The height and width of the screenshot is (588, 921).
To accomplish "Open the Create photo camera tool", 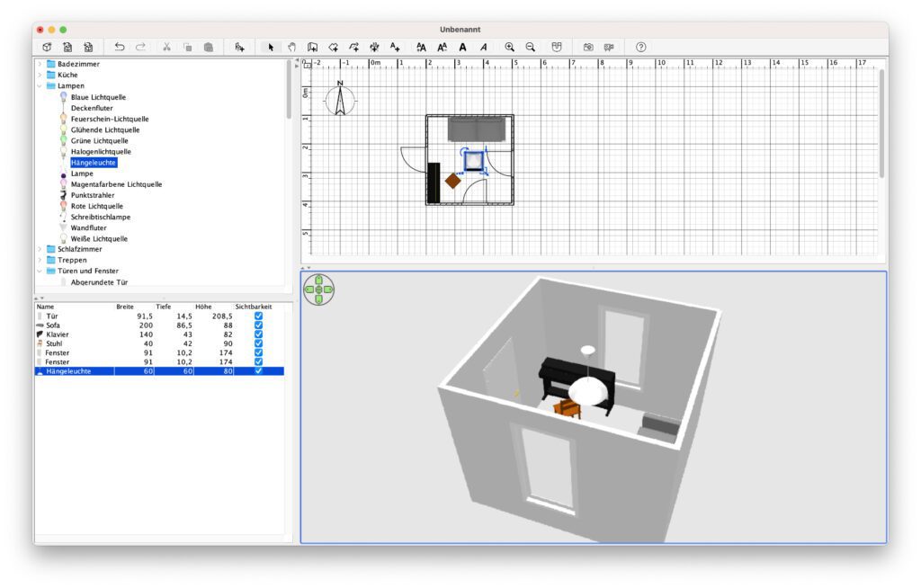I will (x=588, y=47).
